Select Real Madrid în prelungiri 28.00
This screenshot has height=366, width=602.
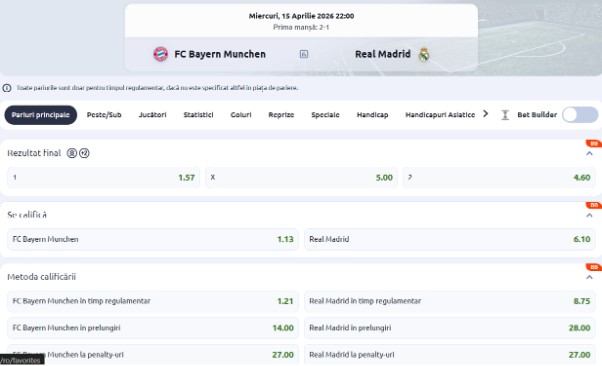tap(450, 328)
